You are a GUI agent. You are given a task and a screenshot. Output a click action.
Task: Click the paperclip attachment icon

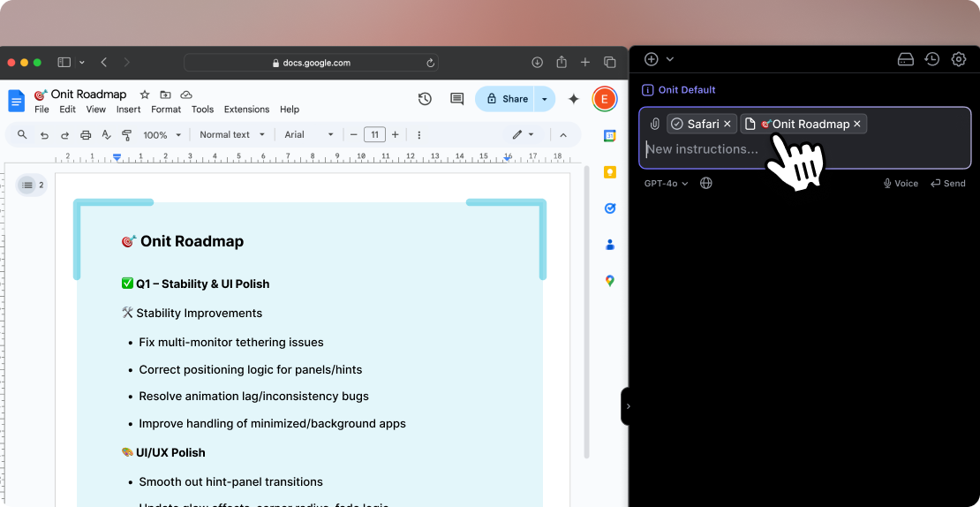click(x=654, y=125)
